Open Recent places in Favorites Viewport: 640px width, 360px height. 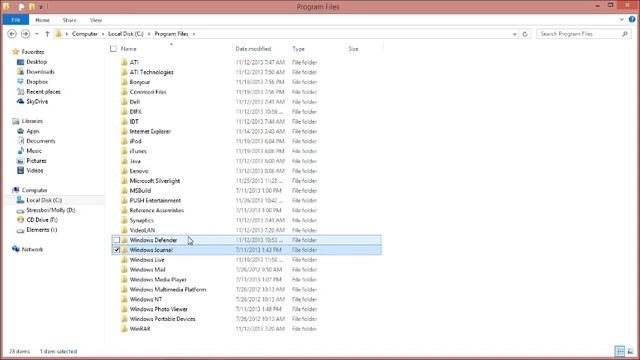point(43,92)
